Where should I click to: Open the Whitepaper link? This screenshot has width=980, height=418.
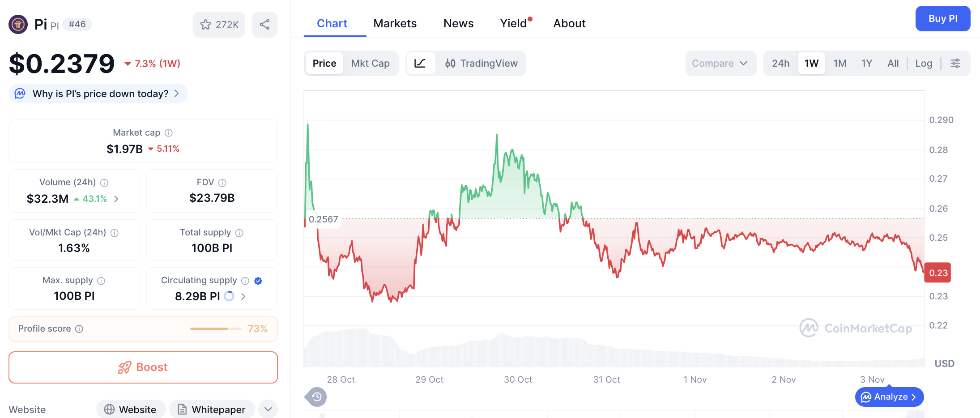click(x=212, y=409)
